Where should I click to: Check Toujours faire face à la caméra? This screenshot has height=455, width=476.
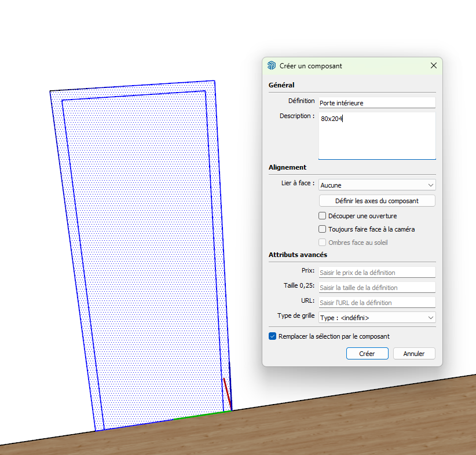tap(322, 229)
